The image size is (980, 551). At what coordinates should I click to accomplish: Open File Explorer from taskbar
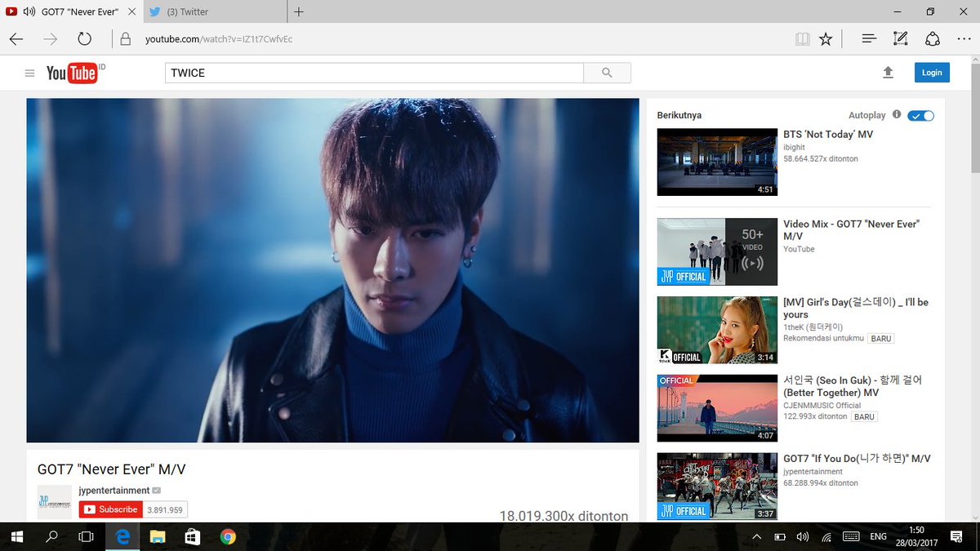point(157,536)
